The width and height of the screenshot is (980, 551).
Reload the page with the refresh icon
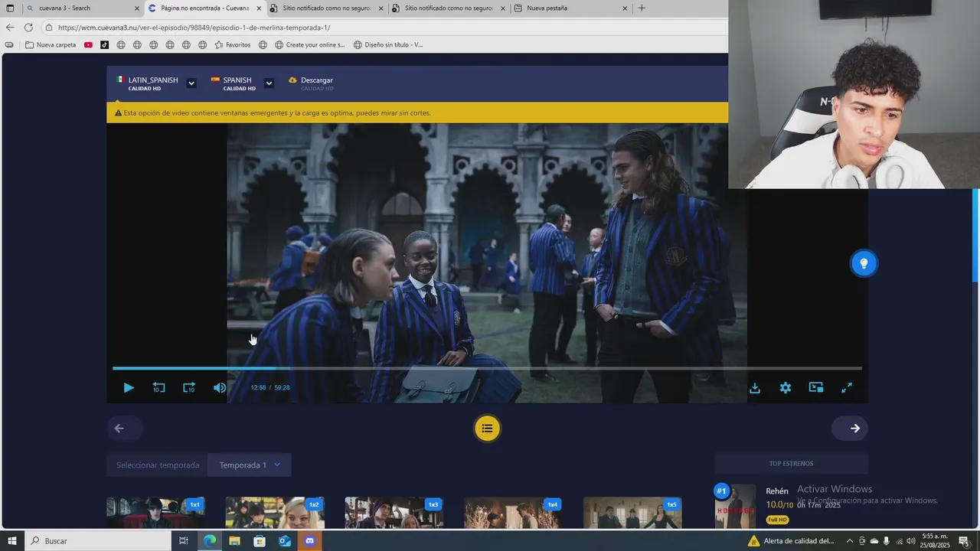tap(28, 28)
